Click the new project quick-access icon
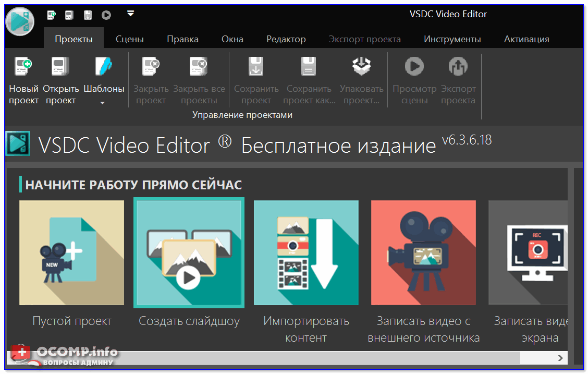Viewport: 588px width, 374px height. [x=51, y=15]
